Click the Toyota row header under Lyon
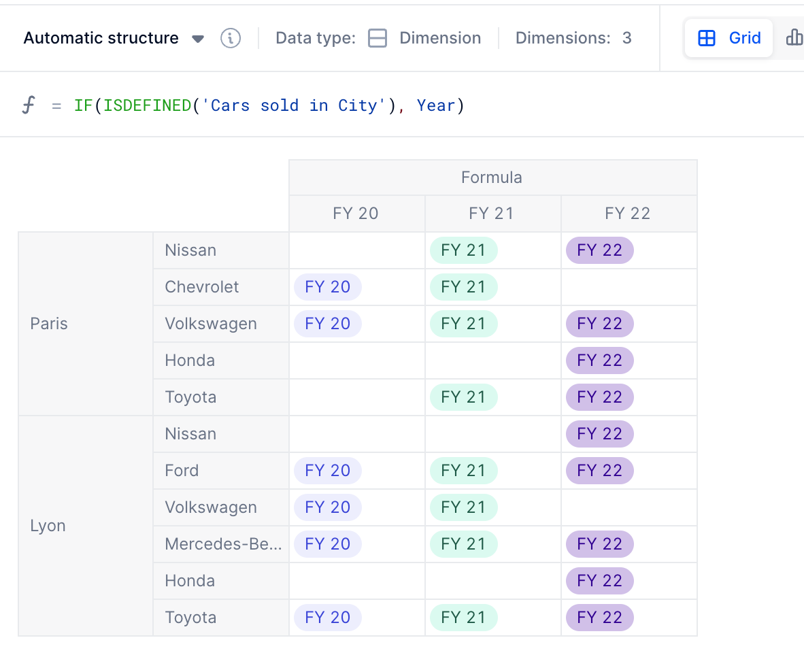Viewport: 804px width, 672px height. click(x=221, y=618)
